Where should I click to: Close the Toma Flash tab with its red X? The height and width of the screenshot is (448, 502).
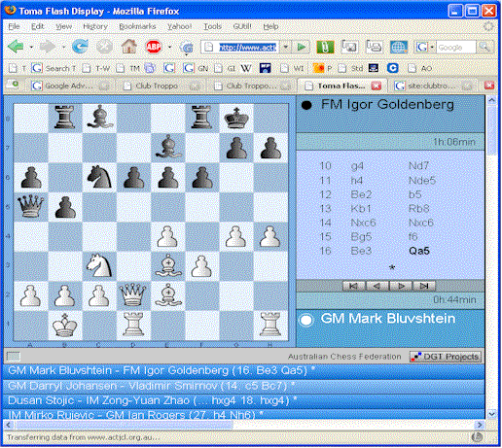coord(376,86)
